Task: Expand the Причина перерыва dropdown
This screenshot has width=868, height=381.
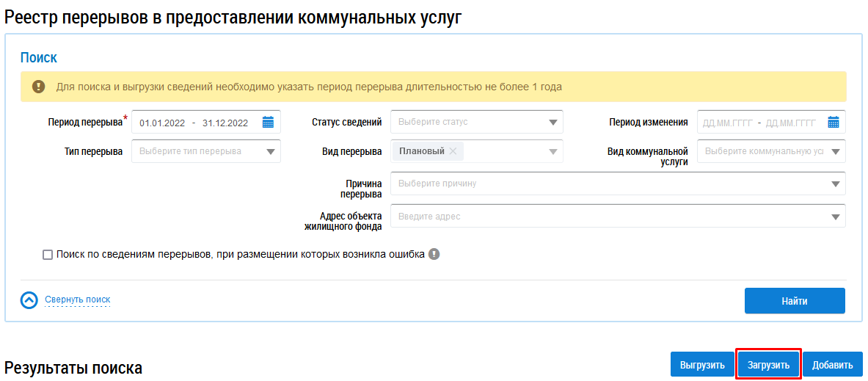Action: (835, 184)
